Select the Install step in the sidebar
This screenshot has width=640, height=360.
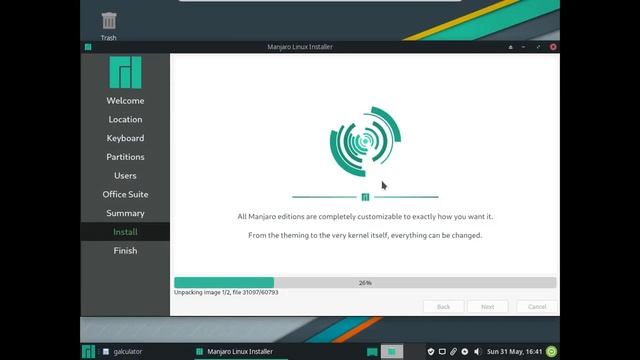click(x=125, y=232)
